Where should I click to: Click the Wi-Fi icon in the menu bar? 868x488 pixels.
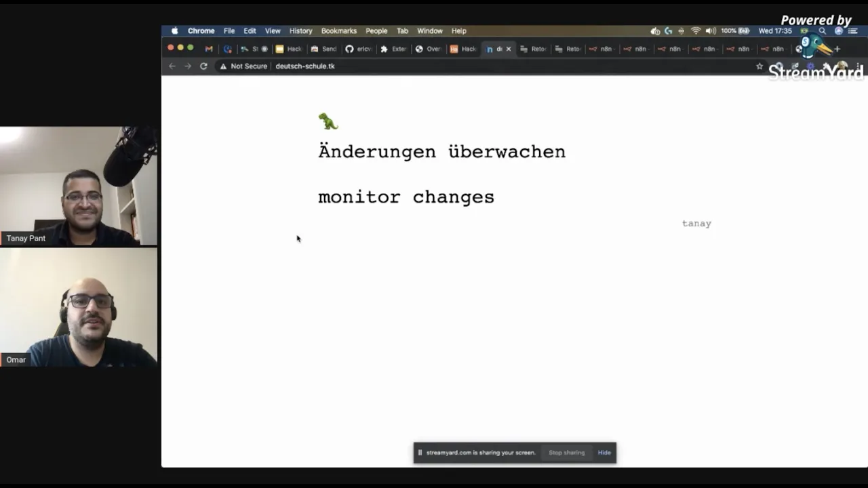[696, 30]
